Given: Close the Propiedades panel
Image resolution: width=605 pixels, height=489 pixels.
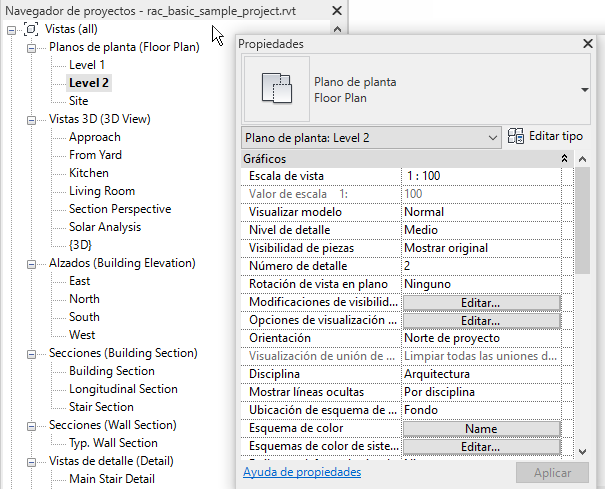Looking at the screenshot, I should (x=588, y=44).
